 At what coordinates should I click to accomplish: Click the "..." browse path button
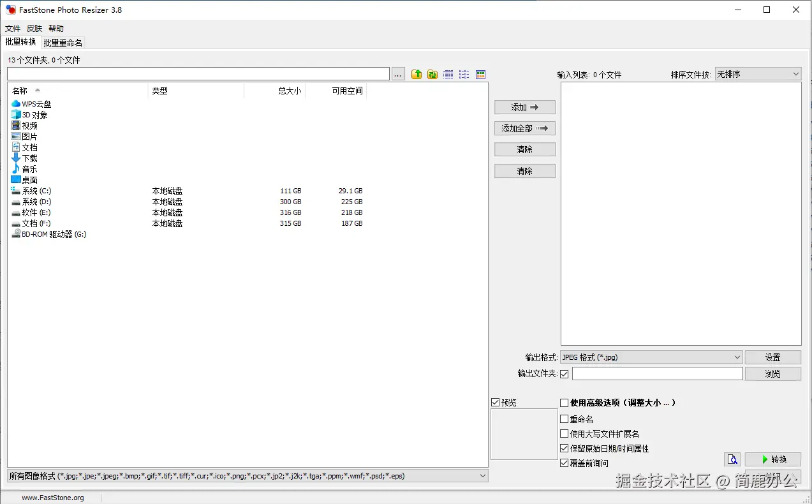(x=398, y=74)
